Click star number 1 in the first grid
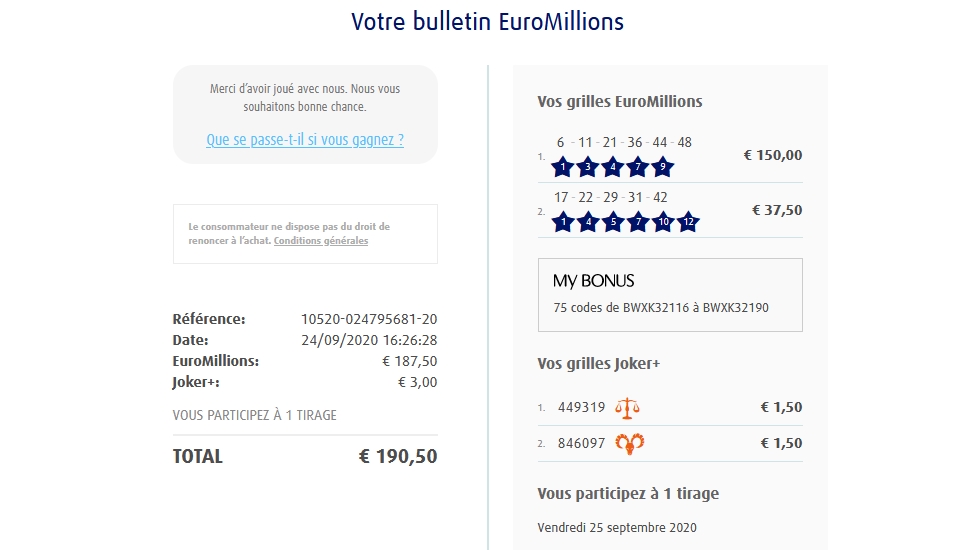Viewport: 977px width, 550px height. coord(563,167)
